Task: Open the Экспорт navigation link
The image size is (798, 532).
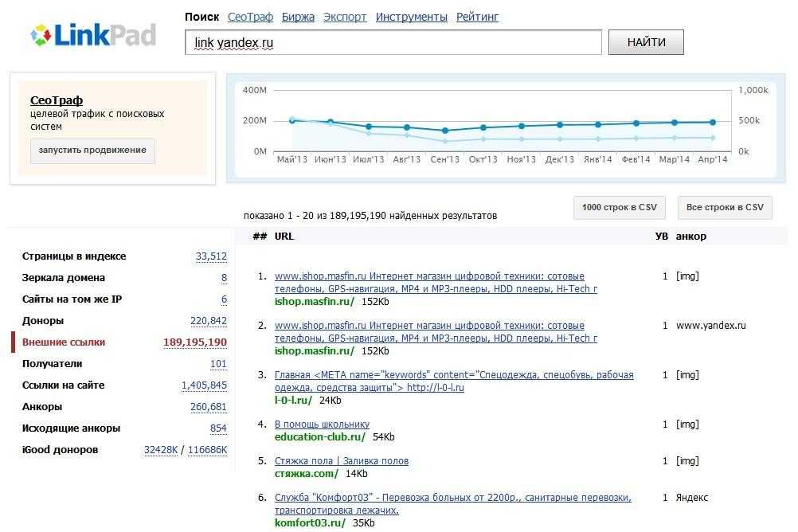Action: [x=345, y=17]
